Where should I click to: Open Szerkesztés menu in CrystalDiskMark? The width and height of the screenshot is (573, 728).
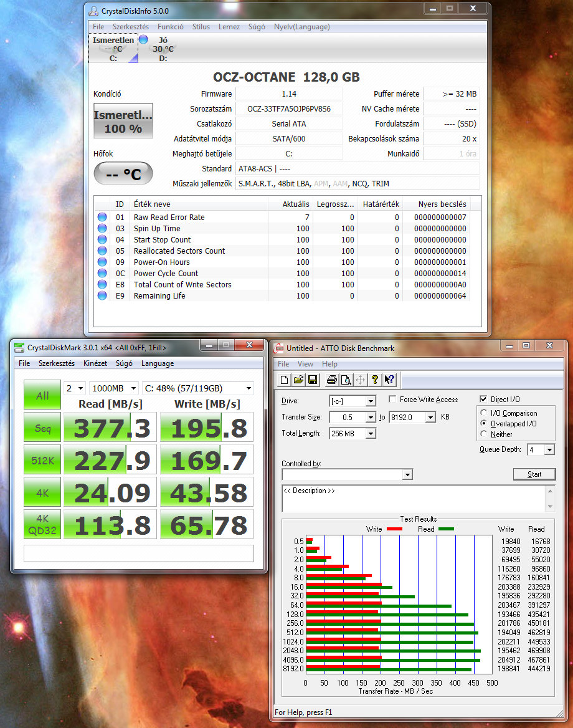point(56,363)
